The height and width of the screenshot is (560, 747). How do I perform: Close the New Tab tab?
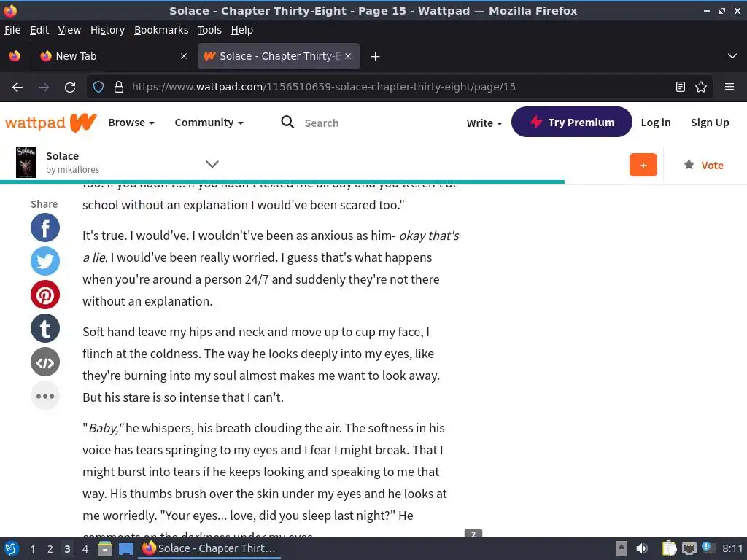(x=183, y=56)
